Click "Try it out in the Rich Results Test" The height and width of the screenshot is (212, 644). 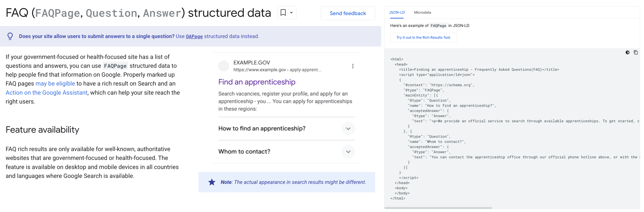click(x=423, y=37)
